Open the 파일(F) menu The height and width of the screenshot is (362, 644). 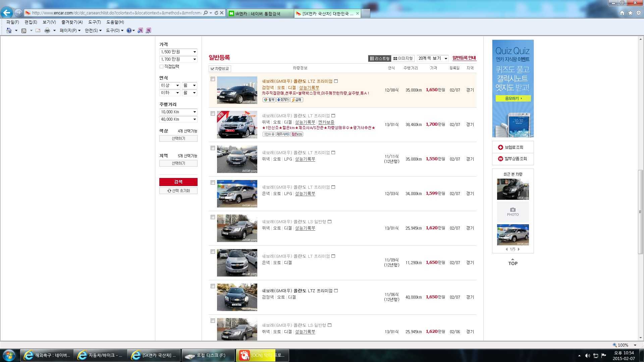pyautogui.click(x=13, y=22)
